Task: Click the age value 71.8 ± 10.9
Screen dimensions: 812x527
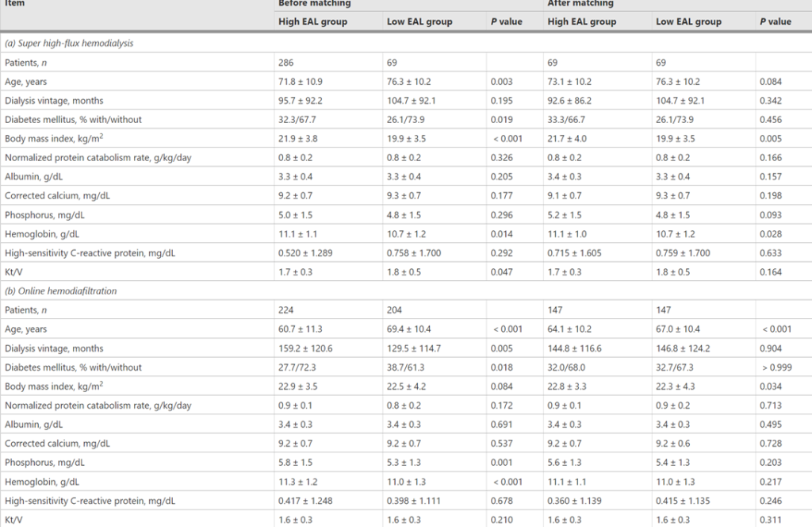Action: coord(301,82)
